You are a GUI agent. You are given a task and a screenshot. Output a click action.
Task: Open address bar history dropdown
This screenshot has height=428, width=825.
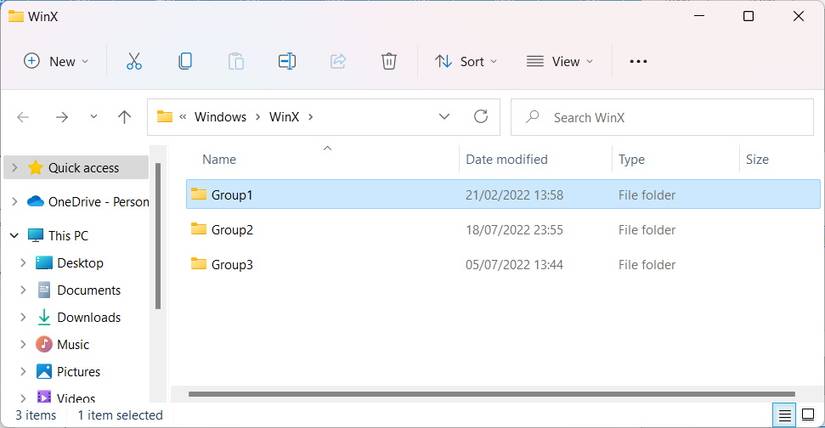coord(444,116)
